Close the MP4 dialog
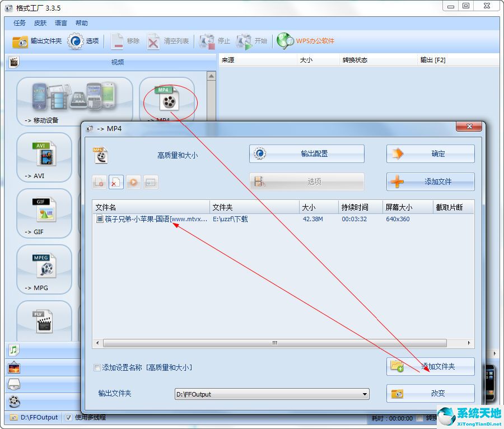This screenshot has height=429, width=504. (469, 126)
